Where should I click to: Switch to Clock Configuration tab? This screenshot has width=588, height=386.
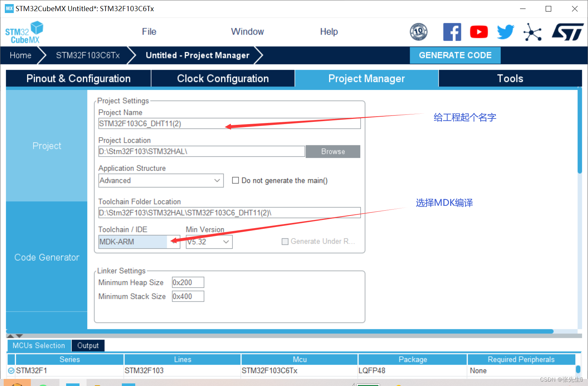pos(223,78)
